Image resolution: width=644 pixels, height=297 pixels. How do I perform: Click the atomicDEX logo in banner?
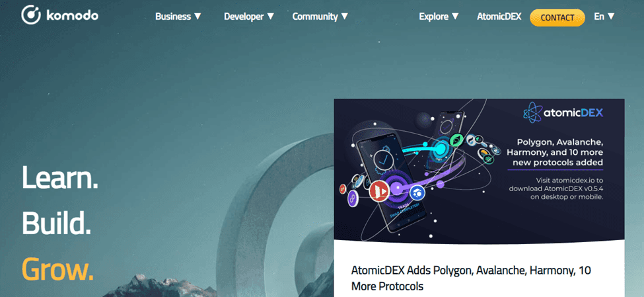(x=563, y=112)
